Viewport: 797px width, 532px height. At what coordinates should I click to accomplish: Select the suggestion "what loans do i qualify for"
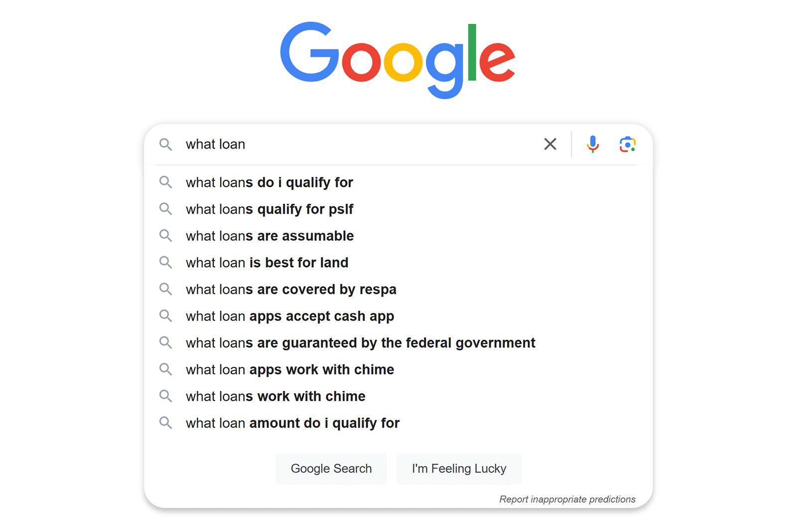269,182
